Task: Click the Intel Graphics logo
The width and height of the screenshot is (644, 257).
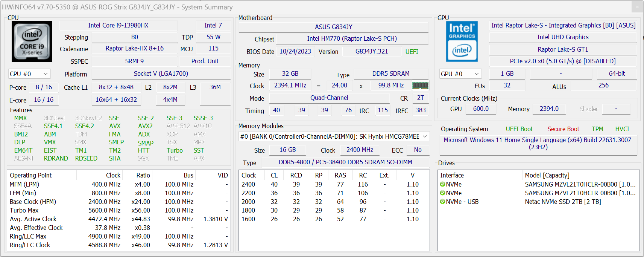Action: (462, 41)
